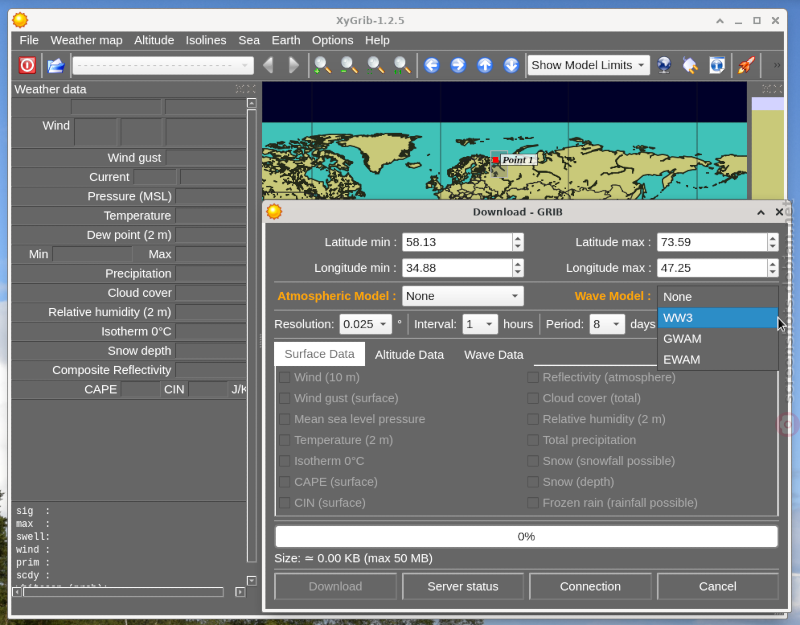The width and height of the screenshot is (800, 625).
Task: Detach the Weather data panel
Action: (240, 89)
